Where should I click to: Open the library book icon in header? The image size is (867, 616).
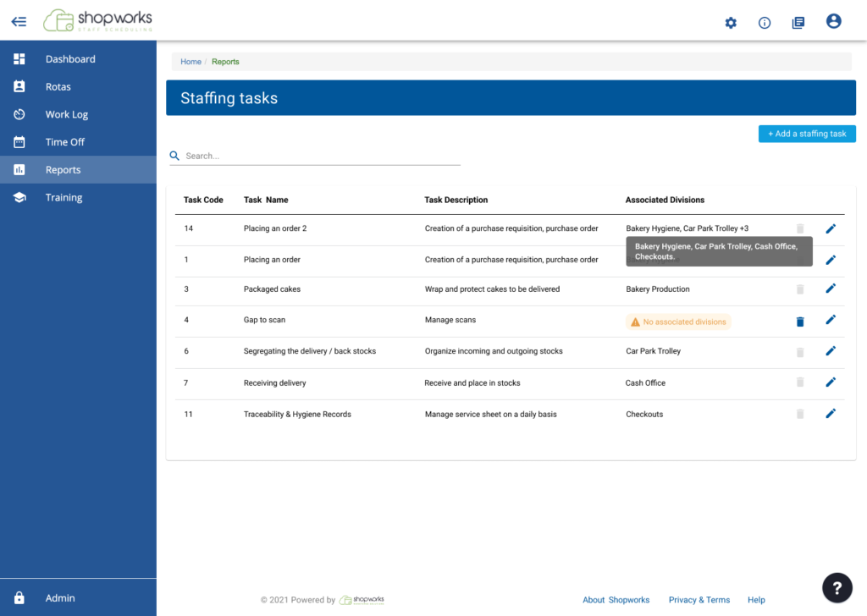click(798, 23)
